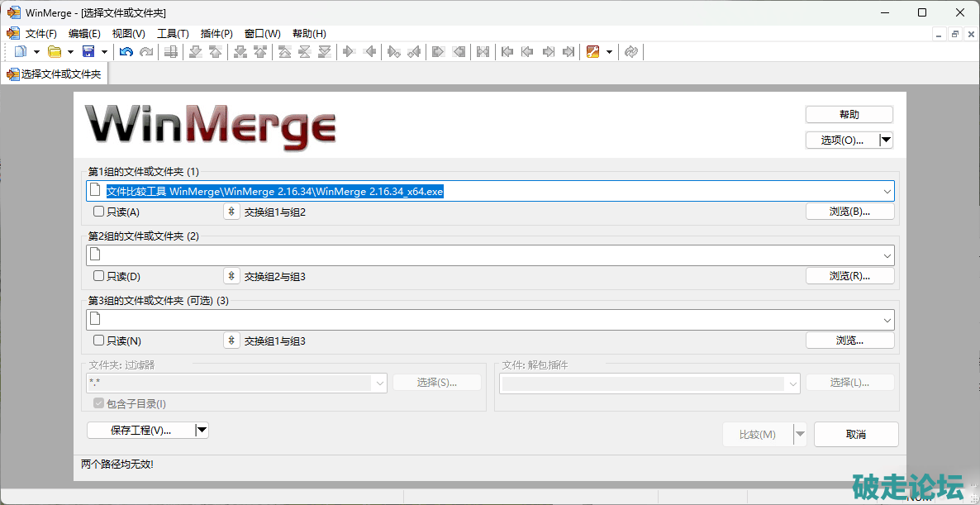Toggle the 只读(D) read-only checkbox
The width and height of the screenshot is (980, 505).
point(99,276)
